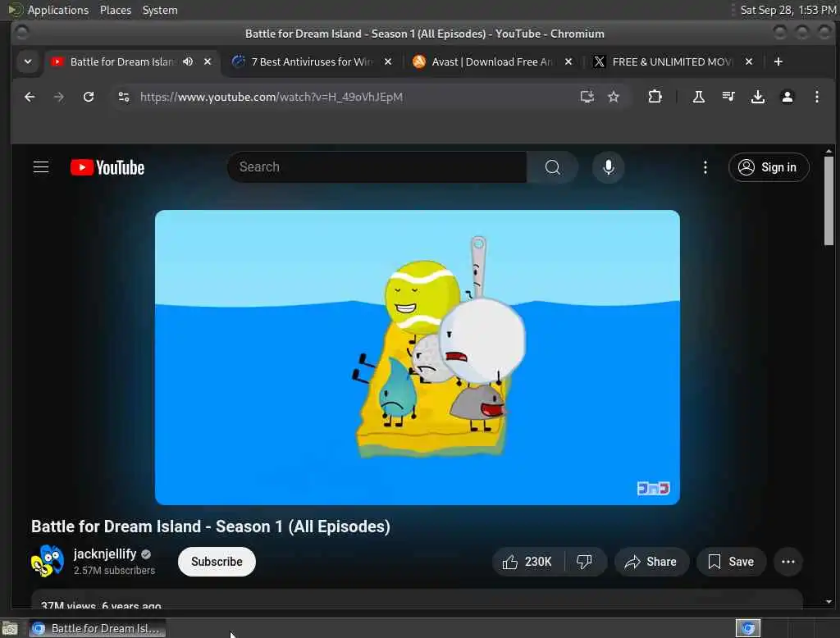840x638 pixels.
Task: Click the date and time clock
Action: point(787,10)
